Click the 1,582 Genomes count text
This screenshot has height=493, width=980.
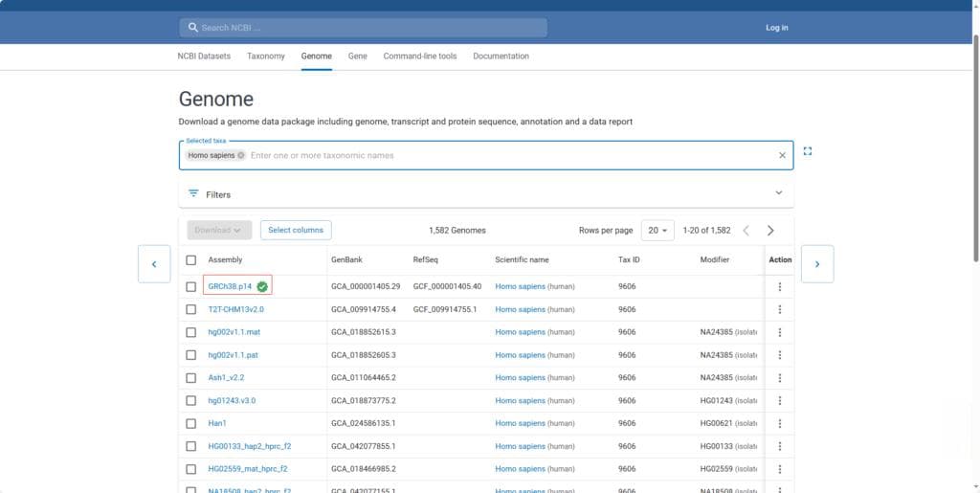(x=457, y=231)
